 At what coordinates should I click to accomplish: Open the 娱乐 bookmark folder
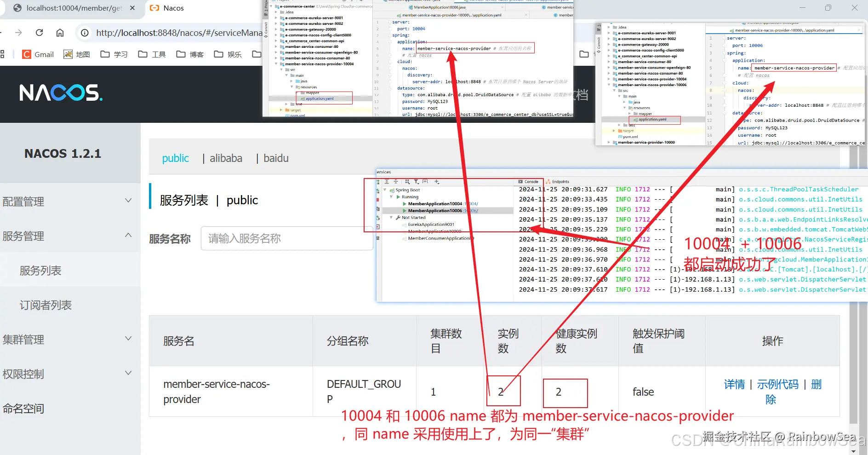click(228, 54)
